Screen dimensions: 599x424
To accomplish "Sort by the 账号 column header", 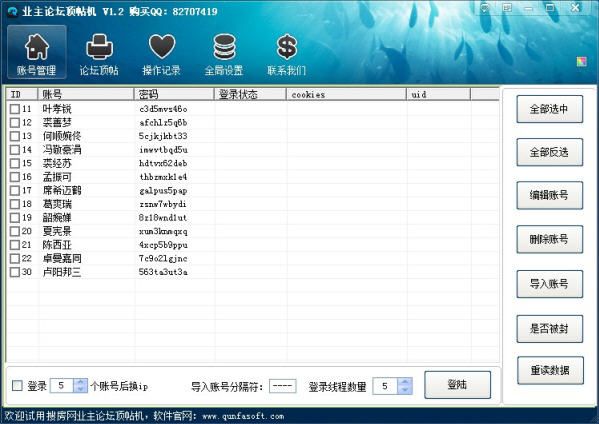I will coord(86,94).
